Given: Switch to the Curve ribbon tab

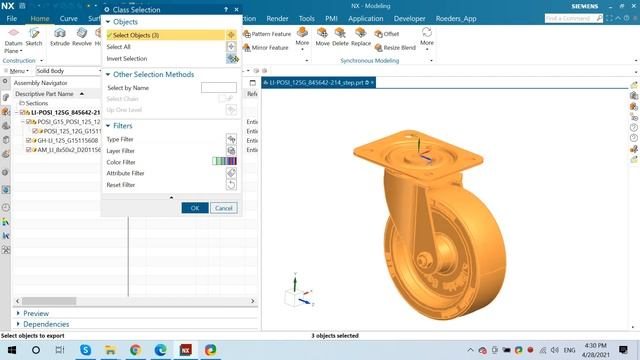Looking at the screenshot, I should (69, 18).
